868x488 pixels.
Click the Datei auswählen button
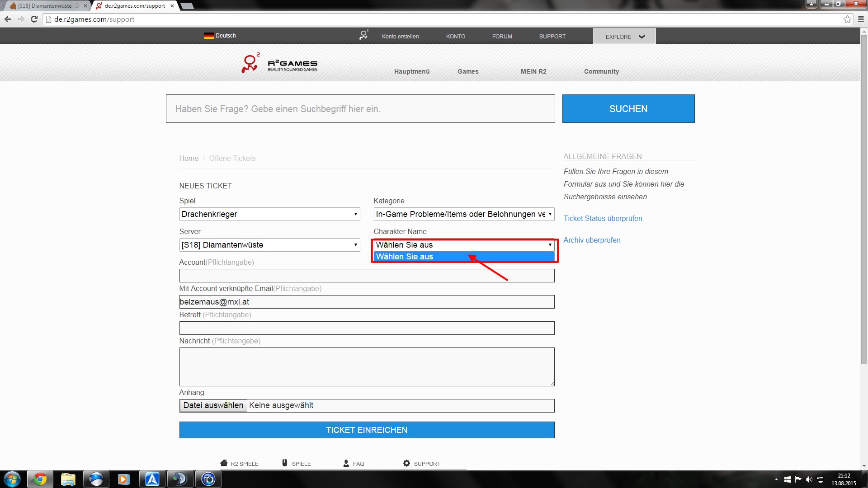coord(213,405)
